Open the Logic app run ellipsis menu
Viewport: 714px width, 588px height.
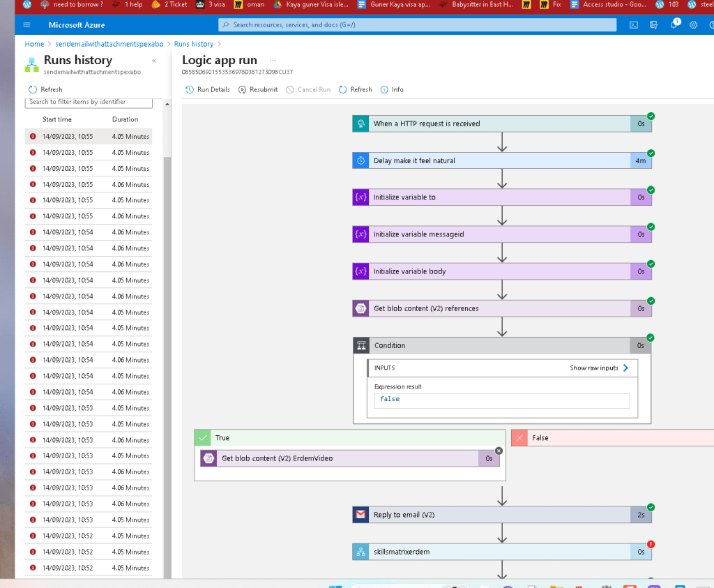click(273, 60)
